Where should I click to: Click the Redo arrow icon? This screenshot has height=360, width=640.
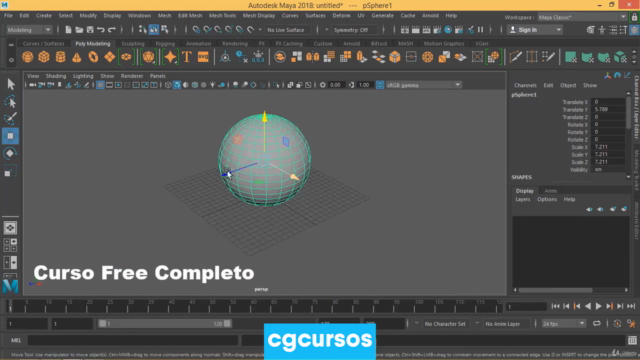(x=111, y=30)
